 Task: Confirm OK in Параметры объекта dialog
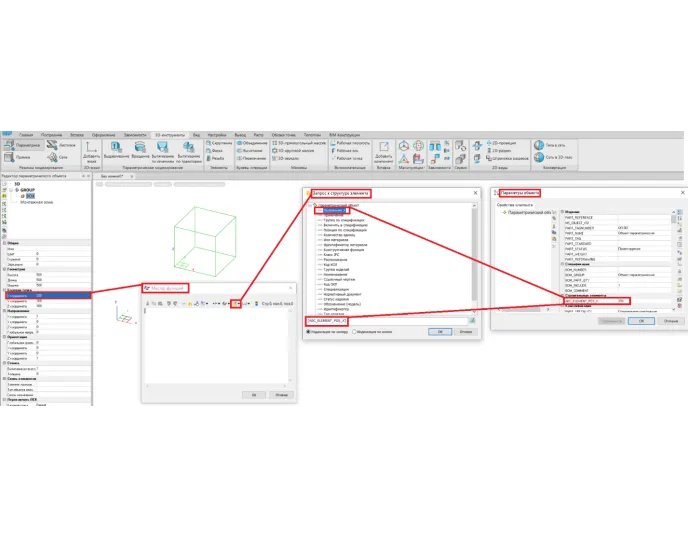click(x=641, y=321)
